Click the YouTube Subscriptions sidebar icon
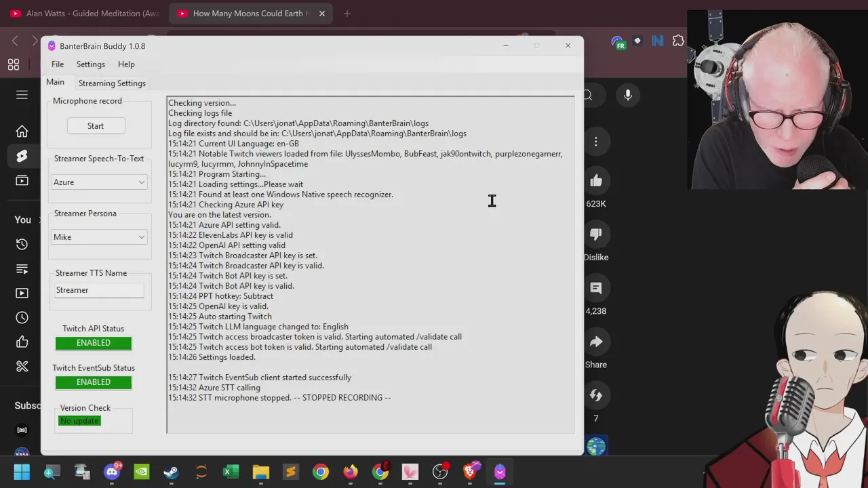Screen dimensions: 868x488 tap(22, 180)
